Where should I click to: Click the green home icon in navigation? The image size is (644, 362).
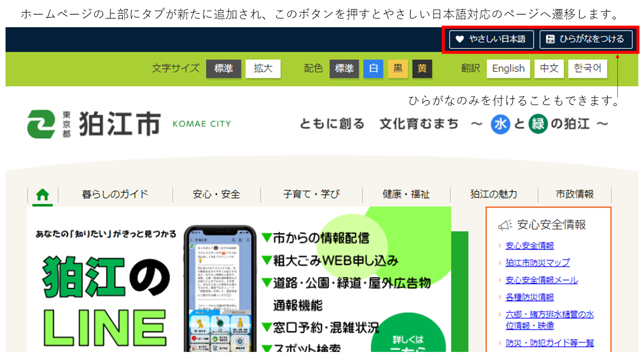click(43, 194)
